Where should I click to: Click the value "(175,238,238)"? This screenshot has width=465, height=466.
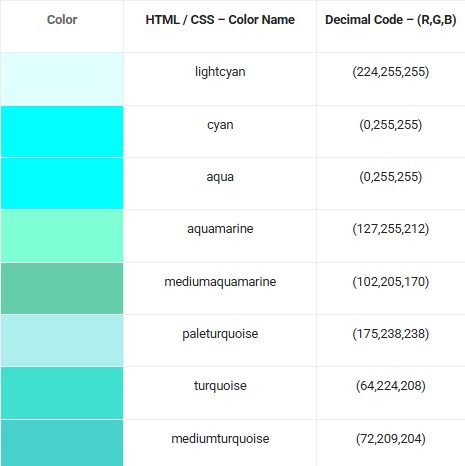click(x=391, y=334)
